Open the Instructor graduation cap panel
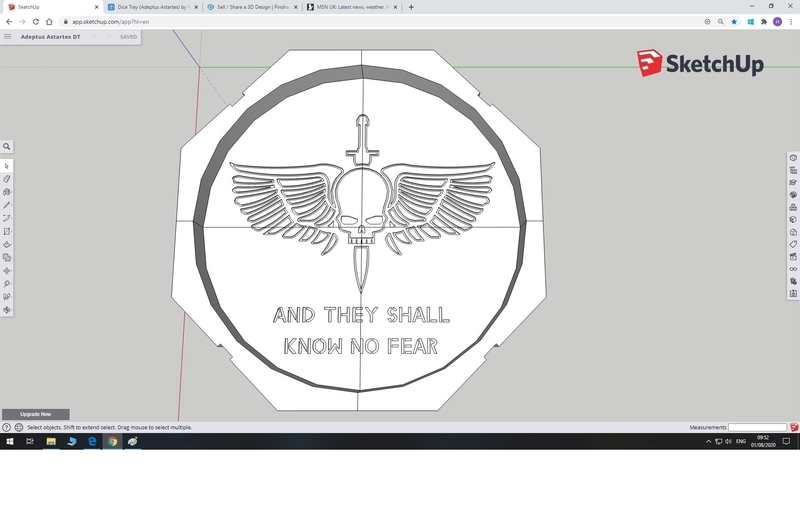 793,183
